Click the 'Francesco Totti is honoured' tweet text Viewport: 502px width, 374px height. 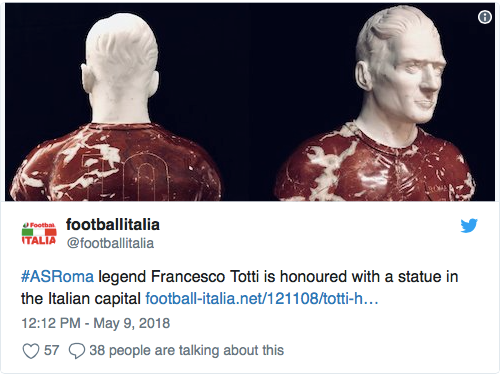[x=212, y=277]
